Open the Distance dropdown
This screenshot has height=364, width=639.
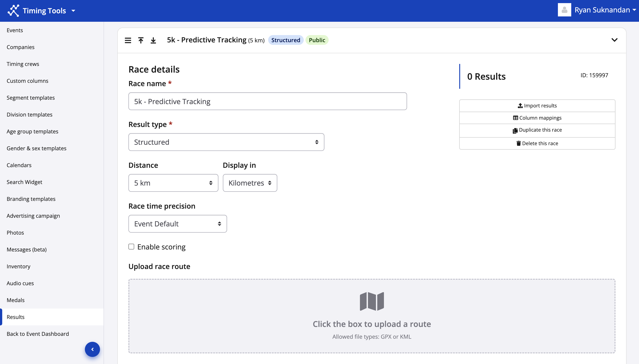pyautogui.click(x=173, y=183)
